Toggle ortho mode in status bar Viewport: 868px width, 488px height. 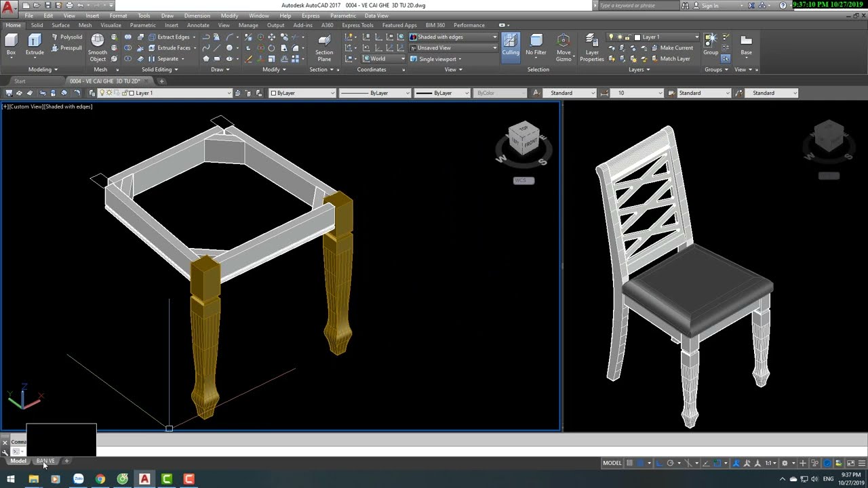[x=658, y=463]
